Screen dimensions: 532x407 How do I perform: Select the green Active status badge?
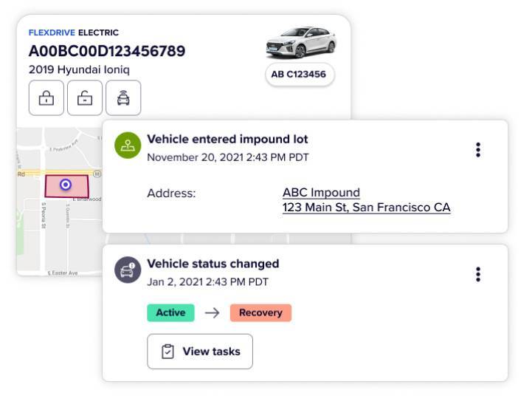pos(170,312)
